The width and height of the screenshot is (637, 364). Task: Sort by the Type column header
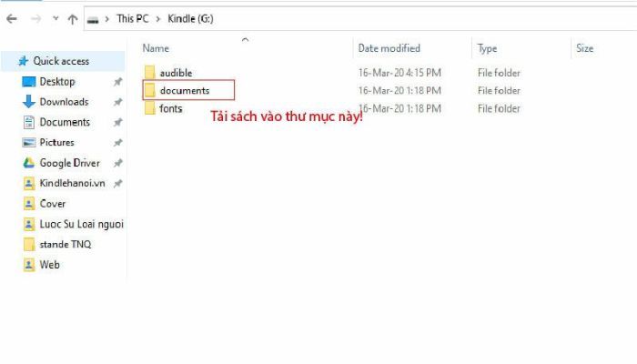pos(487,48)
